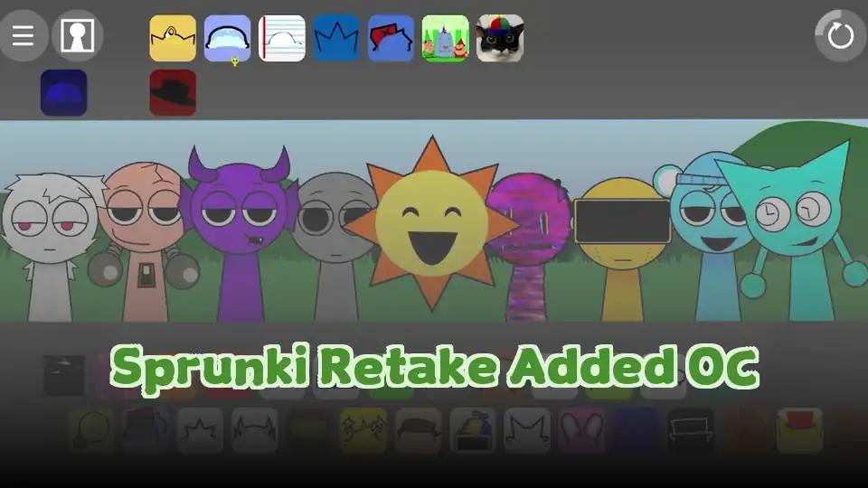Image resolution: width=868 pixels, height=488 pixels.
Task: Click the white-haired red-eyed character
Action: [50, 246]
